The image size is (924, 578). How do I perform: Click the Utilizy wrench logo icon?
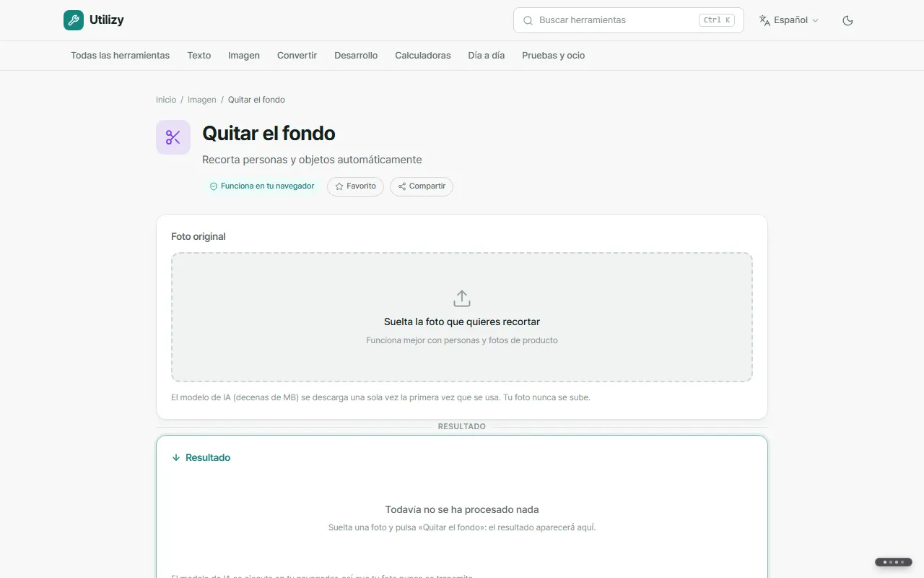pos(74,20)
